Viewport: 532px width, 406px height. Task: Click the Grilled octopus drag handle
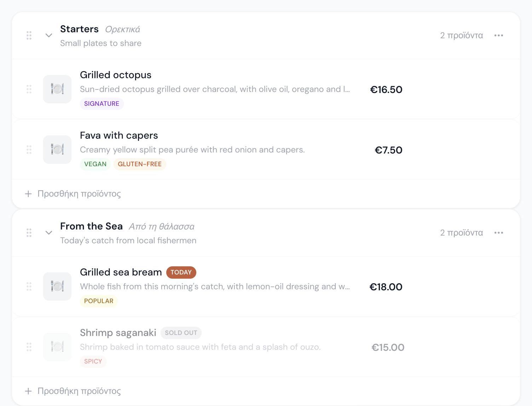pos(29,89)
